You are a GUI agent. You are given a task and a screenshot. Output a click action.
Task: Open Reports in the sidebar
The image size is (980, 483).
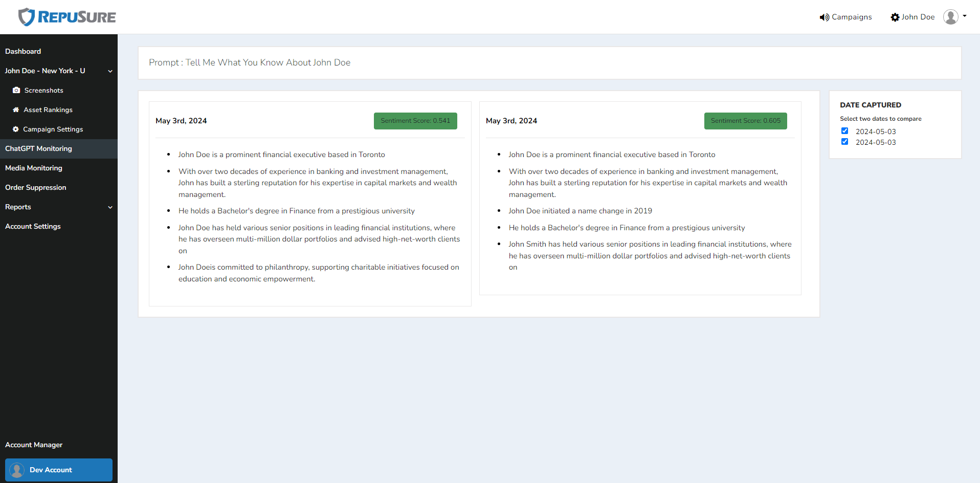18,207
